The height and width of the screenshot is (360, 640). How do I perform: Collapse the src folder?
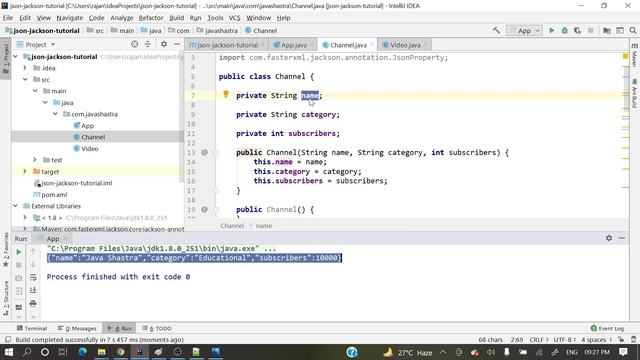[25, 79]
